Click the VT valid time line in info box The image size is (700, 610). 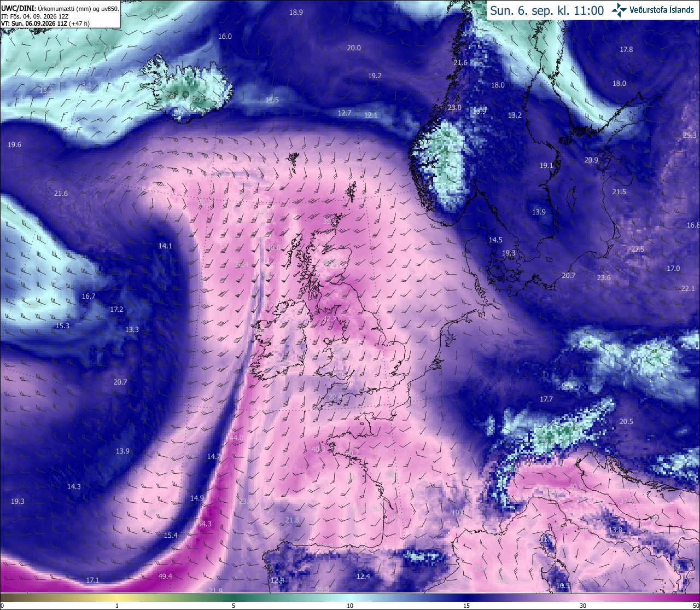[46, 24]
